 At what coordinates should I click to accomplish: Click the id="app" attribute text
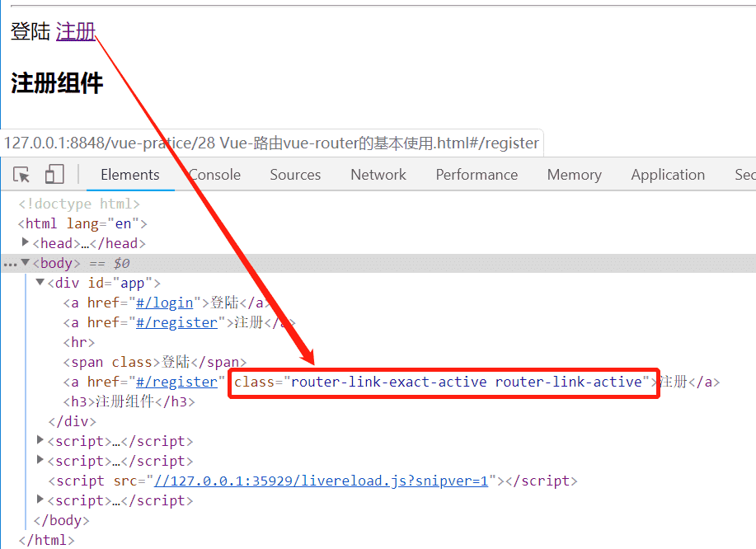coord(120,283)
